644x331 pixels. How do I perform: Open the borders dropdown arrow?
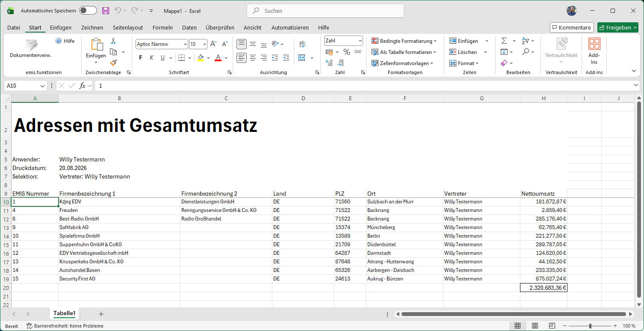190,58
